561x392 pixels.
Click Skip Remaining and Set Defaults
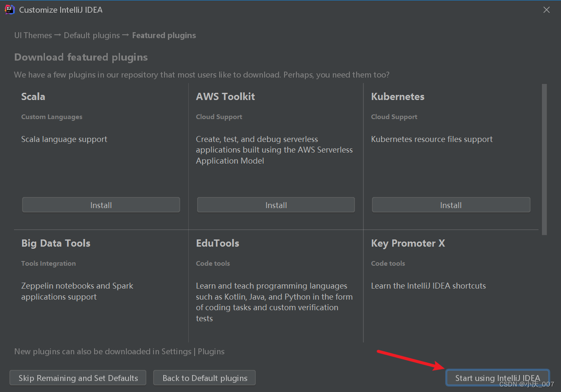click(78, 378)
